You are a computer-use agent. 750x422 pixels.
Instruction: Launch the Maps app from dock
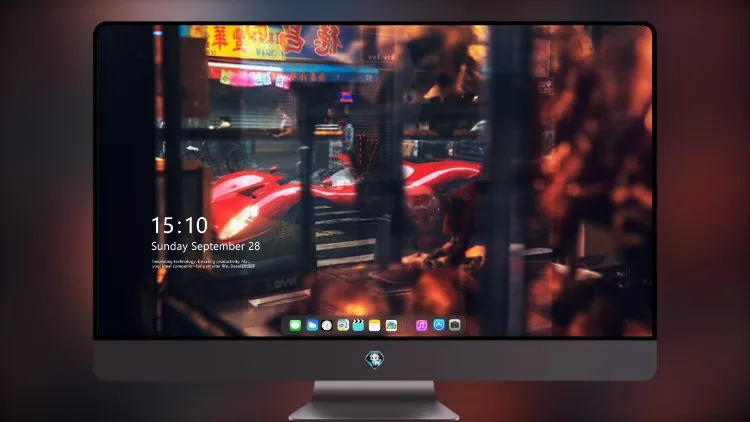coord(343,325)
